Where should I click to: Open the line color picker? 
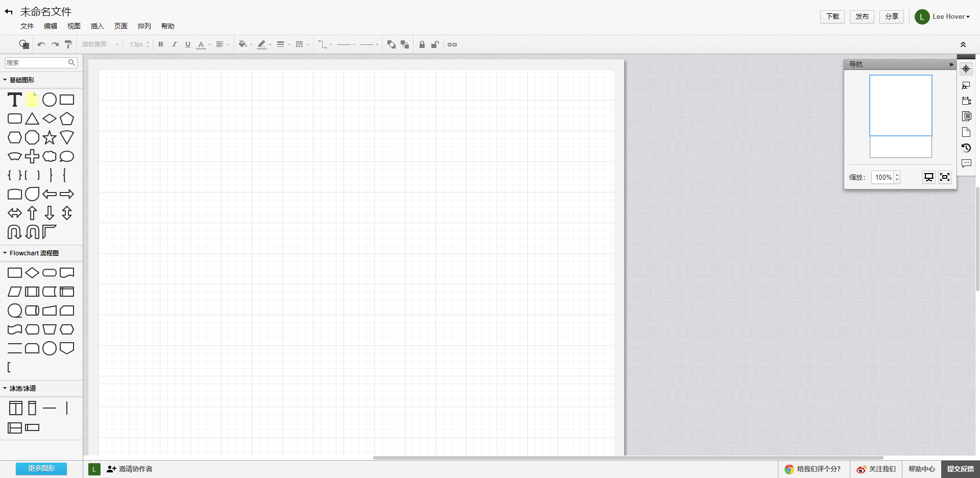point(264,44)
